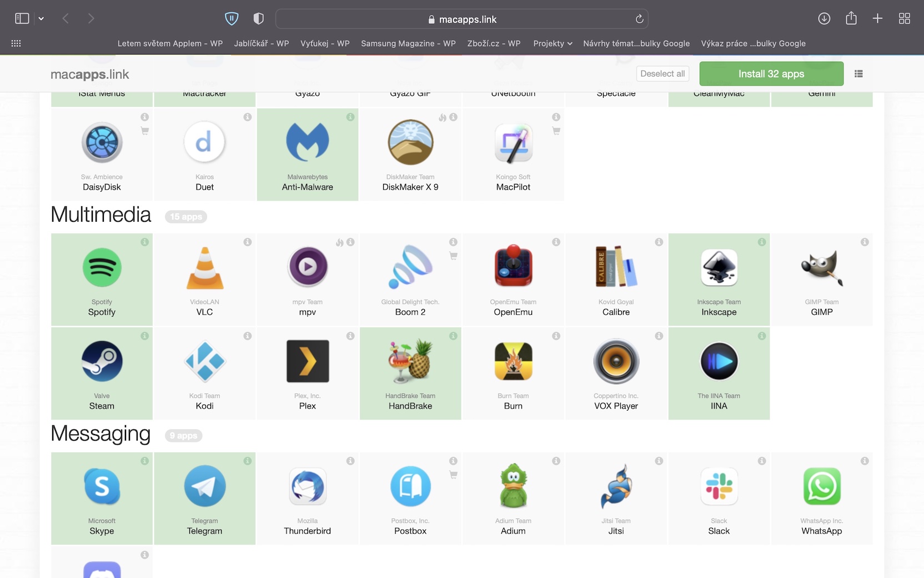Click the cart icon on DaisyDisk
The width and height of the screenshot is (924, 578).
coord(144,131)
